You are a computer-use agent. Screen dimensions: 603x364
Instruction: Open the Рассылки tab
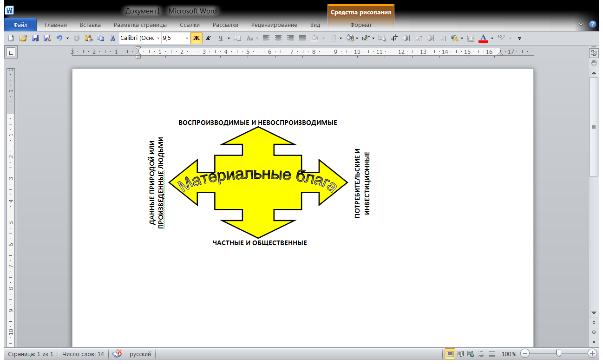point(225,25)
